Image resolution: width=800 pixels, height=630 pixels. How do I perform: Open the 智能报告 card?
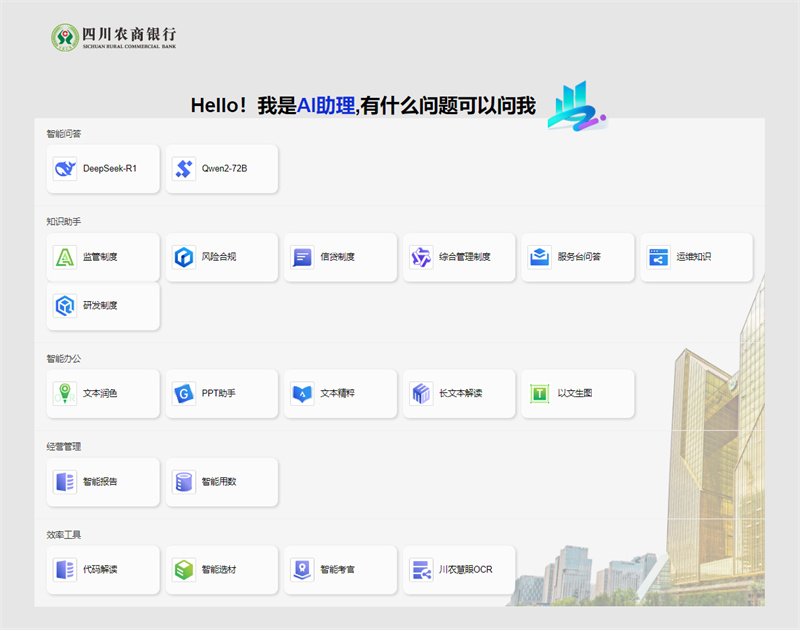(x=103, y=482)
